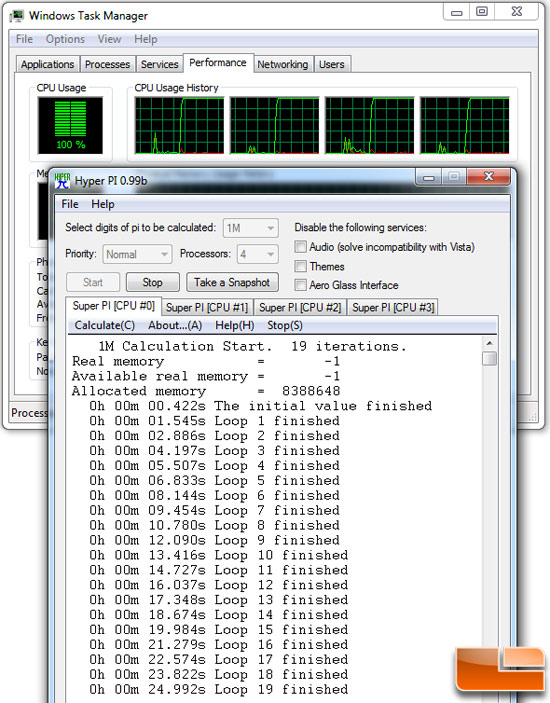Select the Performance tab
The height and width of the screenshot is (703, 550).
tap(218, 63)
